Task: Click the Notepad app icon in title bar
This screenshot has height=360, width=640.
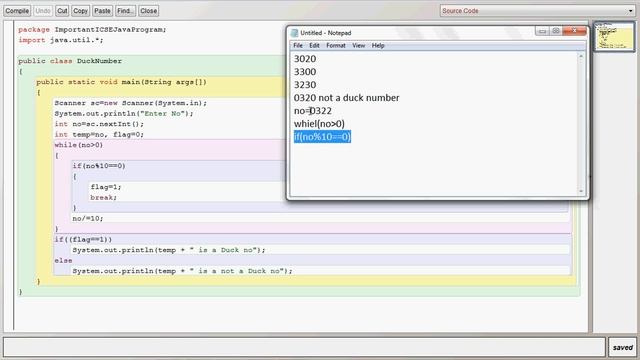Action: (x=294, y=33)
